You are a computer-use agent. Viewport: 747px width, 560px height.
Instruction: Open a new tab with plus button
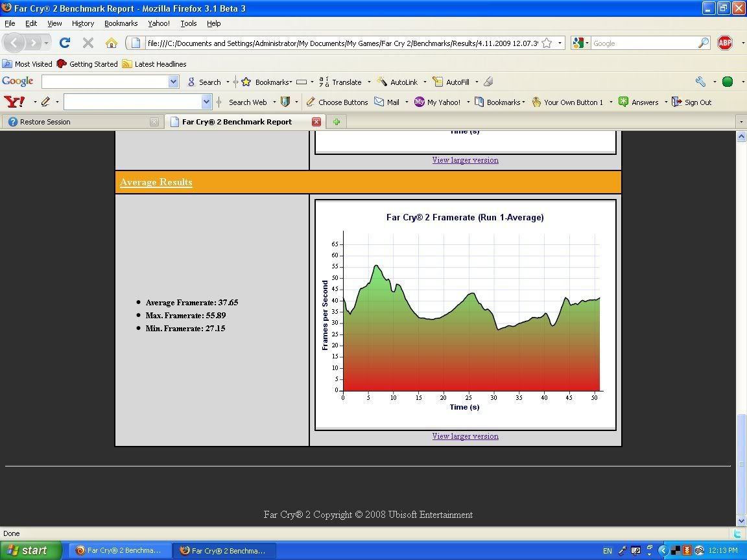(x=336, y=122)
